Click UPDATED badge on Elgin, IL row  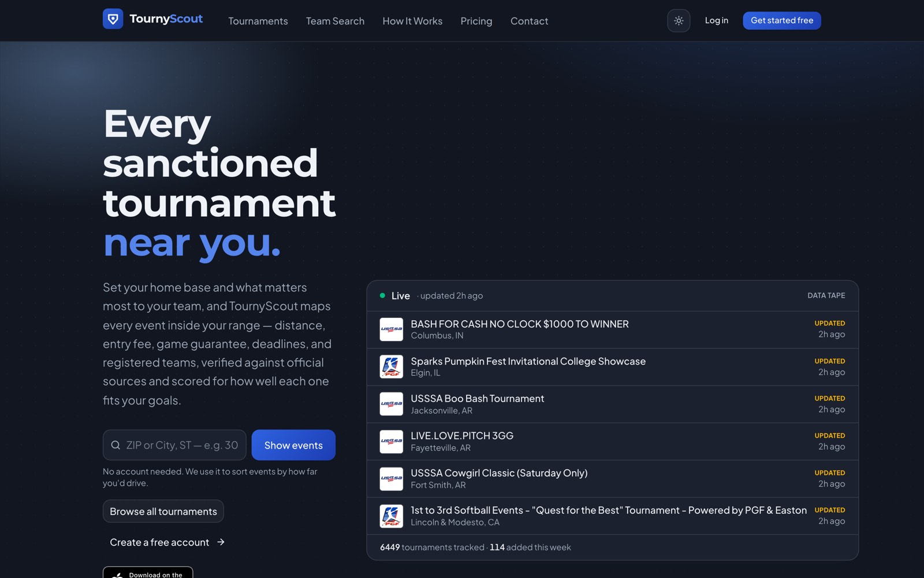tap(829, 361)
